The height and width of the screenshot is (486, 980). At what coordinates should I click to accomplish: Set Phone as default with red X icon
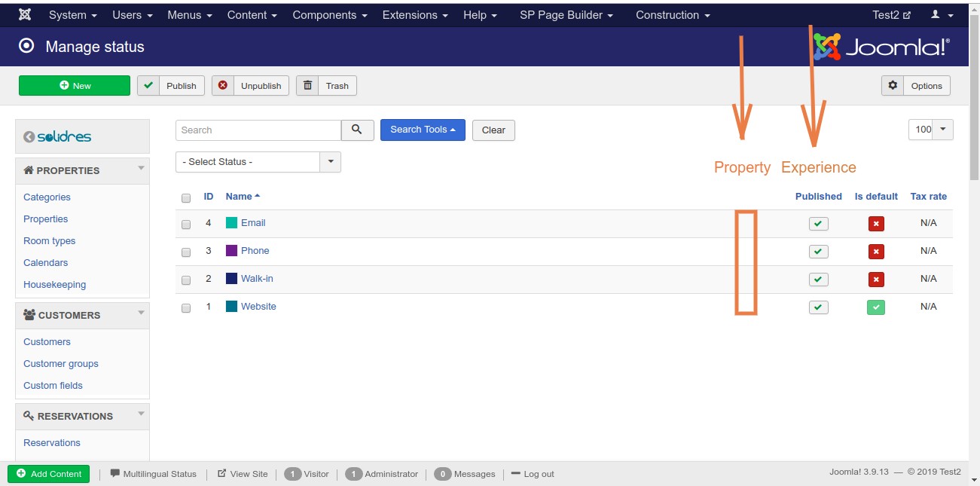click(875, 252)
